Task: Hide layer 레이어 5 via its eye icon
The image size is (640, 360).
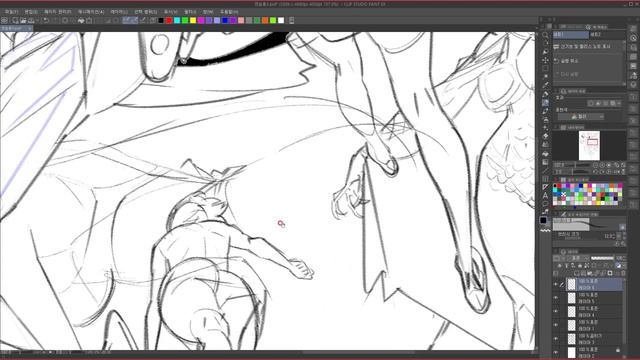Action: tap(556, 298)
